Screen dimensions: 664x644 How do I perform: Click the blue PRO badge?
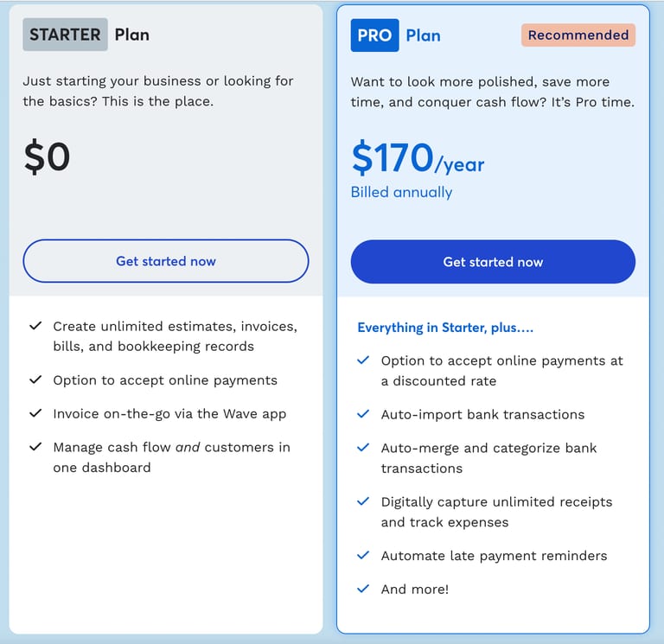tap(374, 35)
